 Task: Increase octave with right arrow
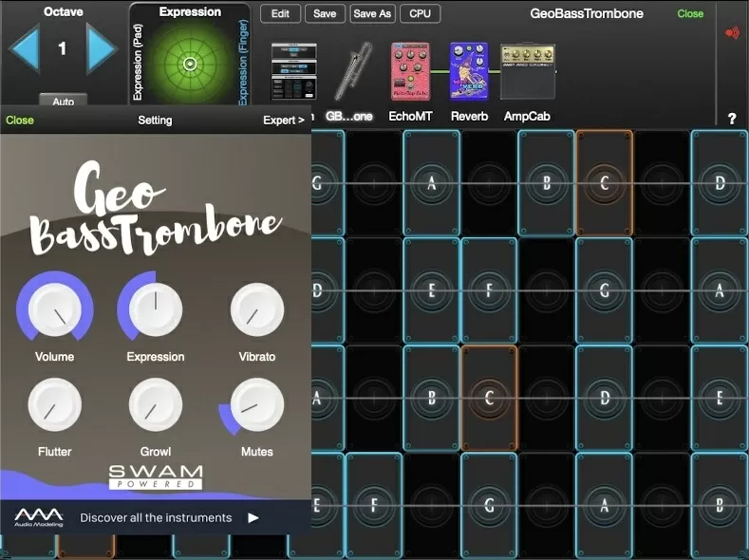point(101,49)
